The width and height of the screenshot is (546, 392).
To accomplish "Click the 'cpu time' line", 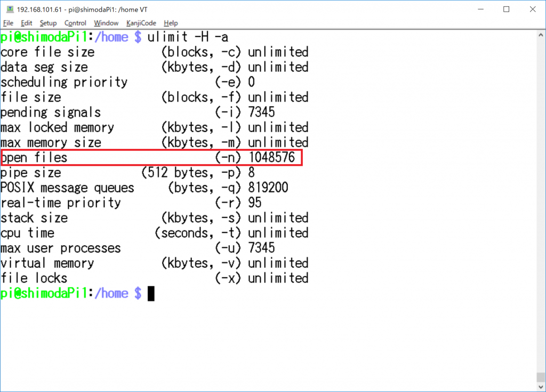I will point(155,233).
